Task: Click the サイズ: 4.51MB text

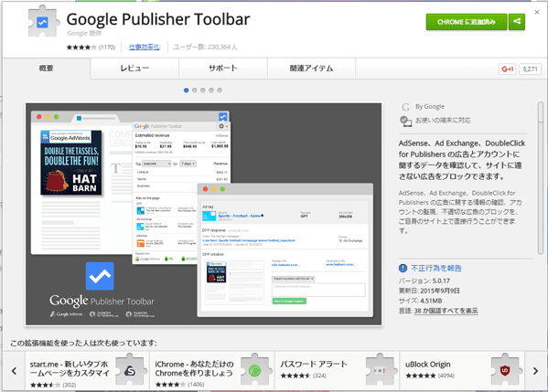Action: 421,301
